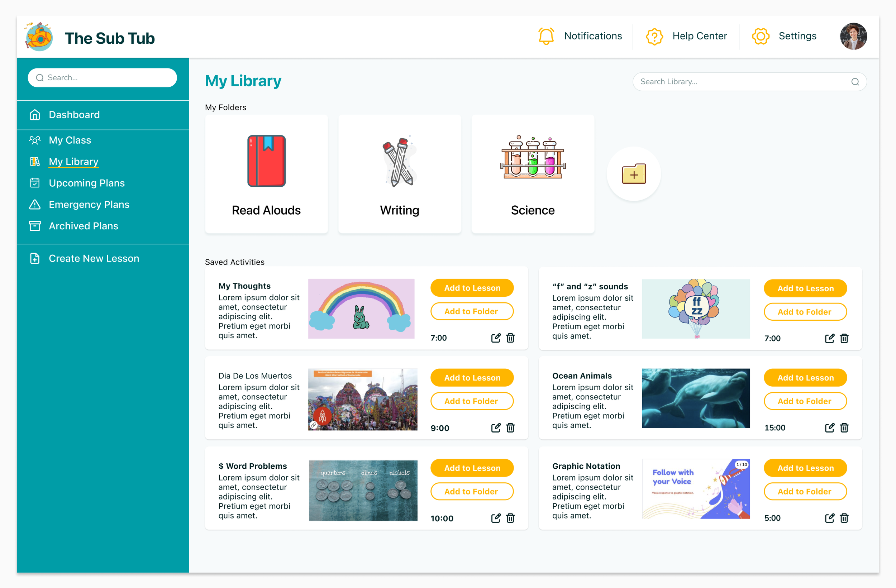This screenshot has height=588, width=896.
Task: Add My Thoughts to a lesson
Action: (x=472, y=288)
